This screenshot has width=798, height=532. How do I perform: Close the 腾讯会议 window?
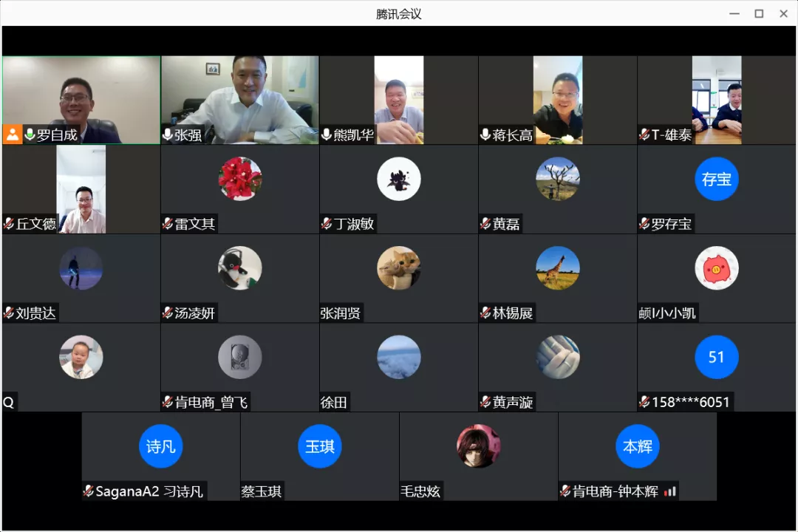coord(784,14)
